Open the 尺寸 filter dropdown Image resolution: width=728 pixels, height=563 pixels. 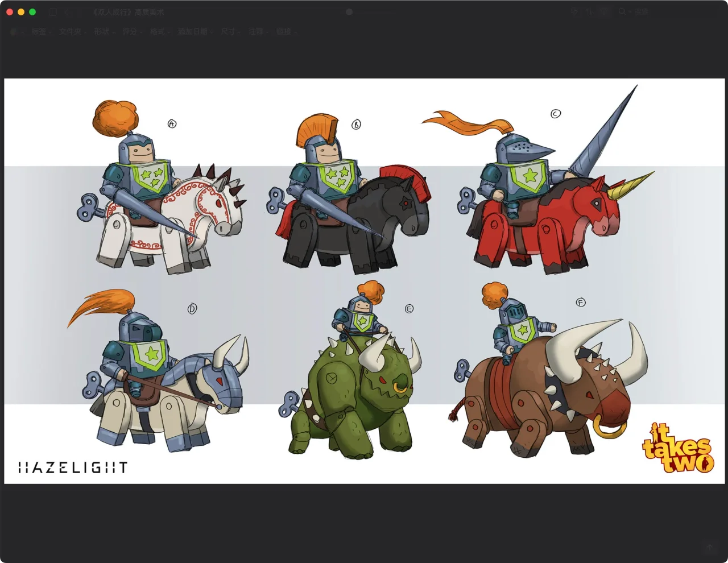click(231, 32)
